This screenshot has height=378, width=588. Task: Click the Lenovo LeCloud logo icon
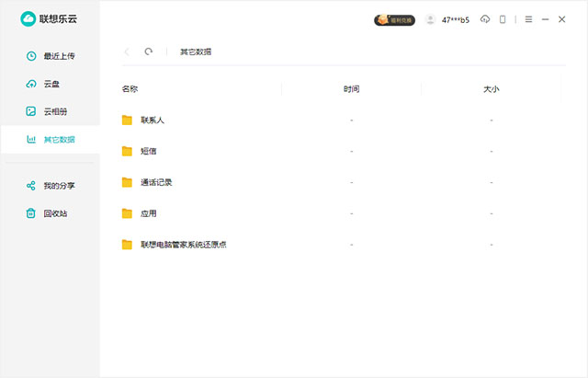tap(28, 19)
